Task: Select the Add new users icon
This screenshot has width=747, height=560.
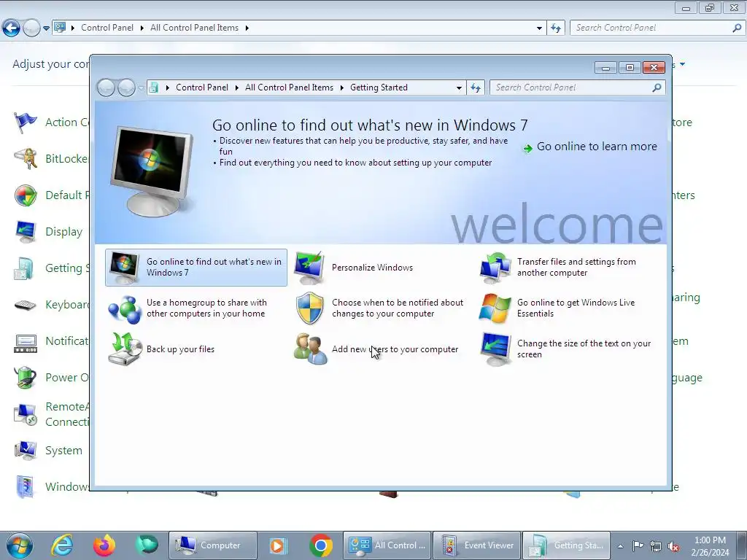Action: coord(309,349)
